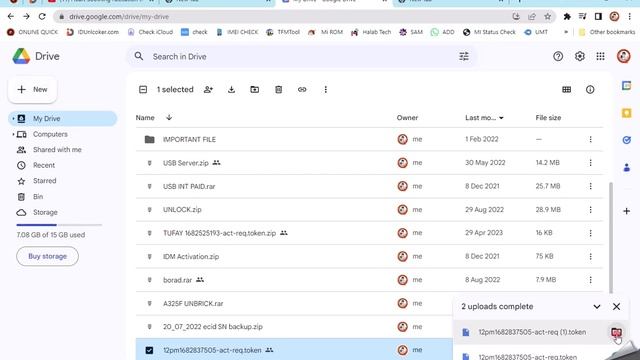Click the File size column header

click(x=548, y=118)
